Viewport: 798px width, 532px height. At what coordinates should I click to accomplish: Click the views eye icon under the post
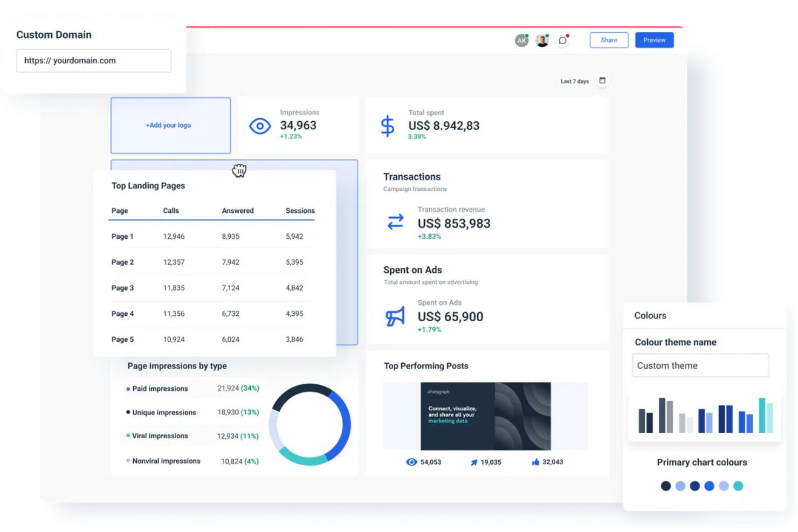pyautogui.click(x=410, y=462)
